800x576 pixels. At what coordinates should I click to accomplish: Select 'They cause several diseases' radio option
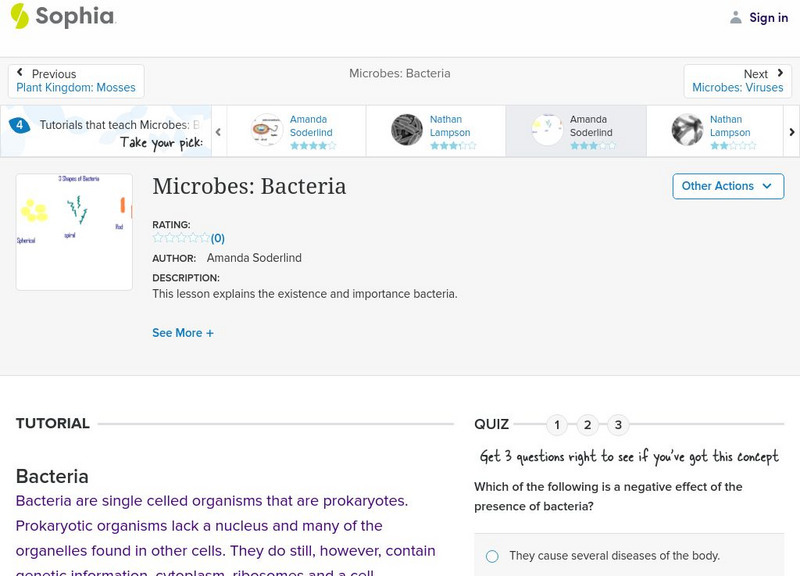[x=492, y=556]
